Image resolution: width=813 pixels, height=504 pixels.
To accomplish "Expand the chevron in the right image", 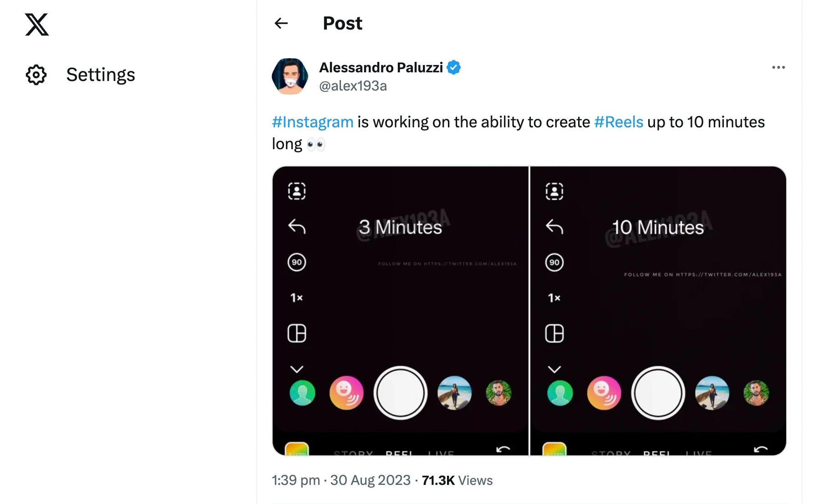I will 554,369.
